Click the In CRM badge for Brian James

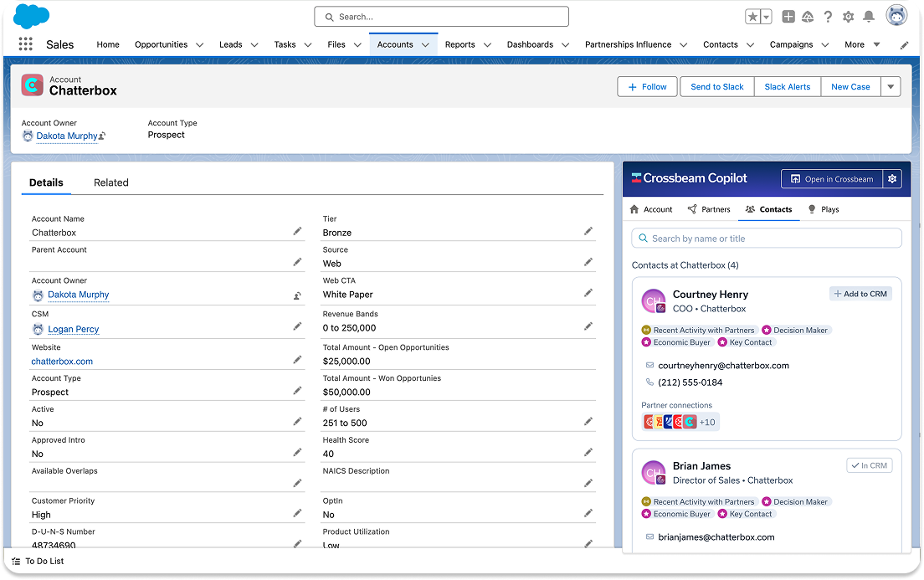tap(870, 465)
